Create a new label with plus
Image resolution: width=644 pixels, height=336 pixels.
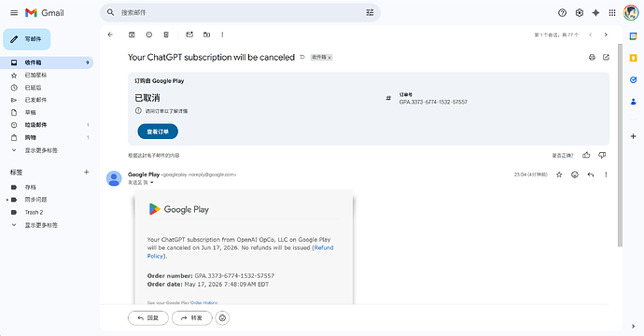(x=86, y=172)
